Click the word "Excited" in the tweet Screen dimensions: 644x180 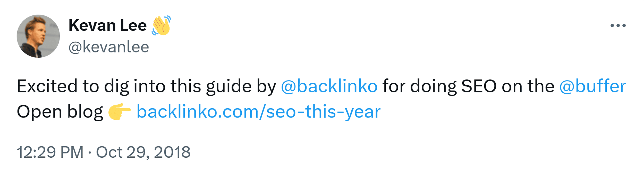pyautogui.click(x=47, y=86)
